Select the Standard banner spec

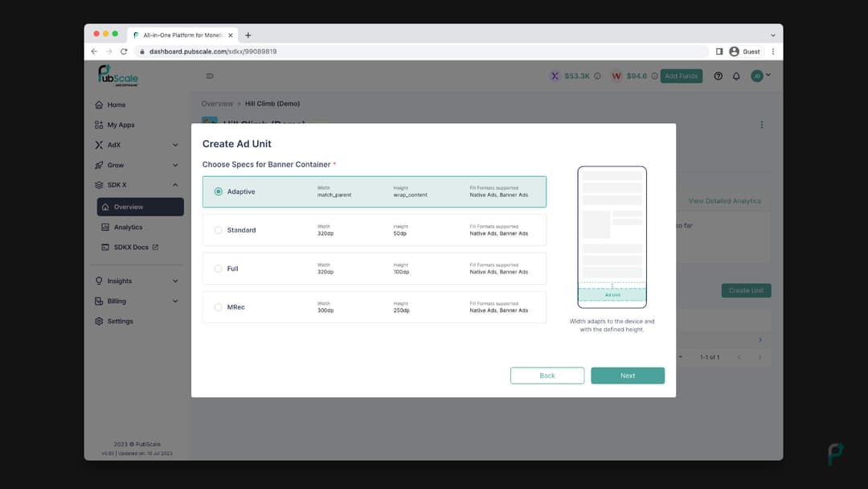click(x=219, y=230)
